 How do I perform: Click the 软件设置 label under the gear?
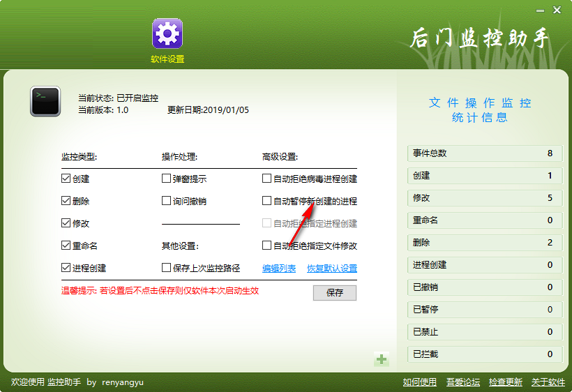click(167, 59)
